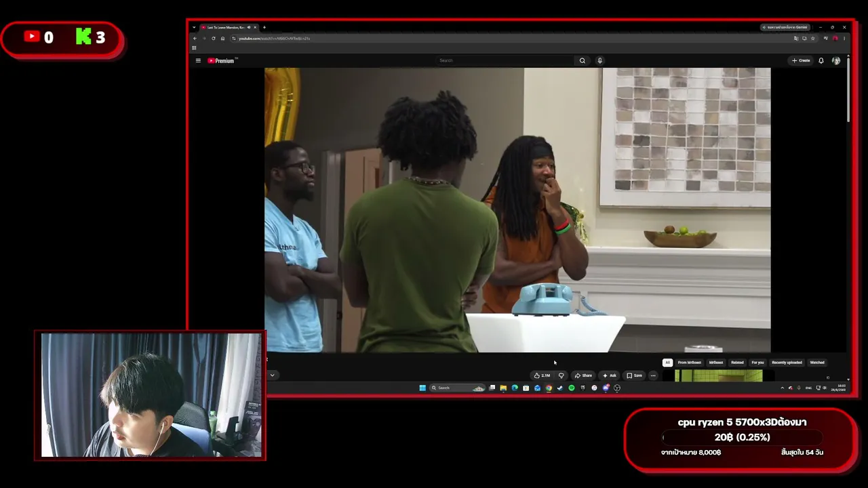This screenshot has width=868, height=488.
Task: Open a new Chrome tab
Action: [264, 28]
